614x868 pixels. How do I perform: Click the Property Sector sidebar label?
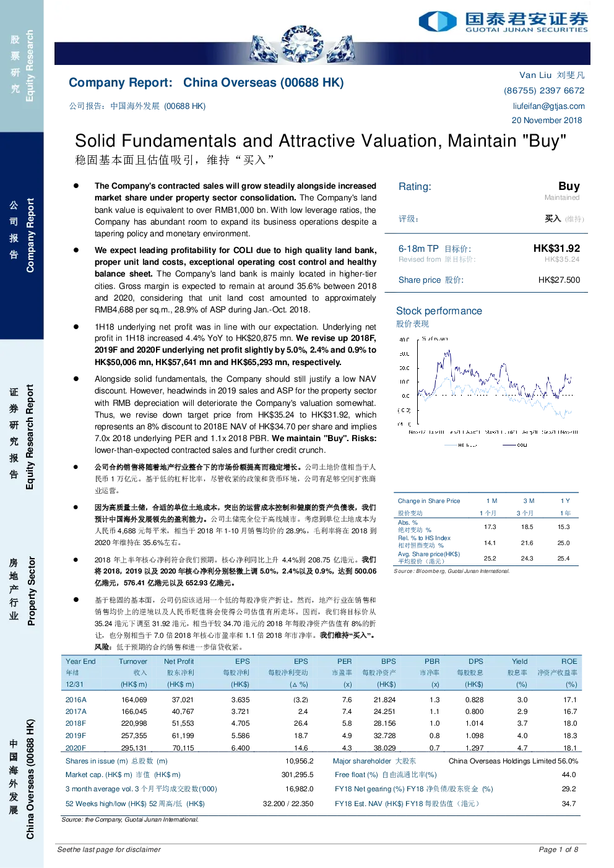point(31,591)
